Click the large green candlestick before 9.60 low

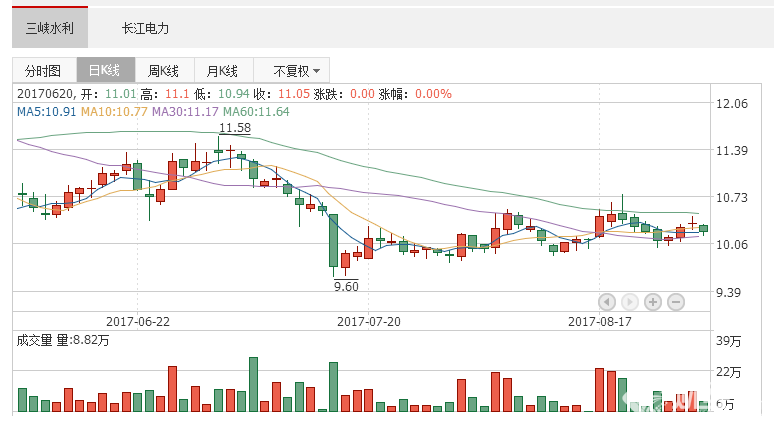coord(333,241)
